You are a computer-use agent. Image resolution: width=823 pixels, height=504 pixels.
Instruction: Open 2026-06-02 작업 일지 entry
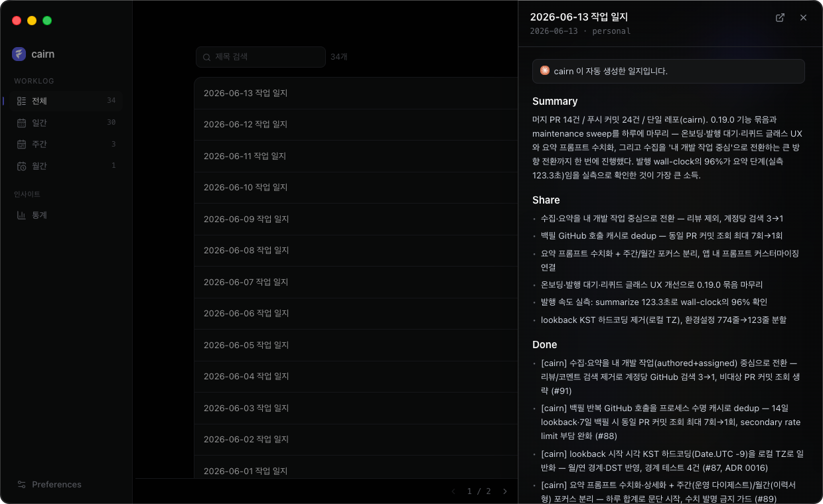pos(356,440)
